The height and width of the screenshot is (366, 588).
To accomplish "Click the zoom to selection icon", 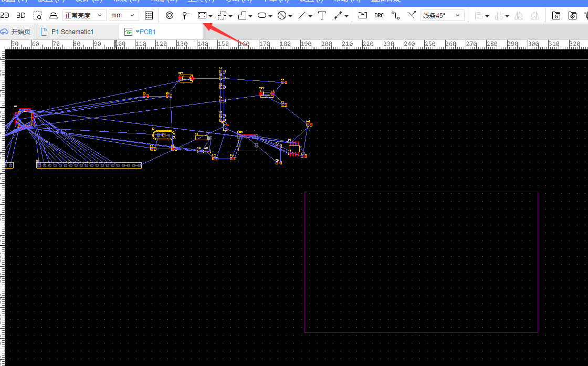I will tap(37, 16).
